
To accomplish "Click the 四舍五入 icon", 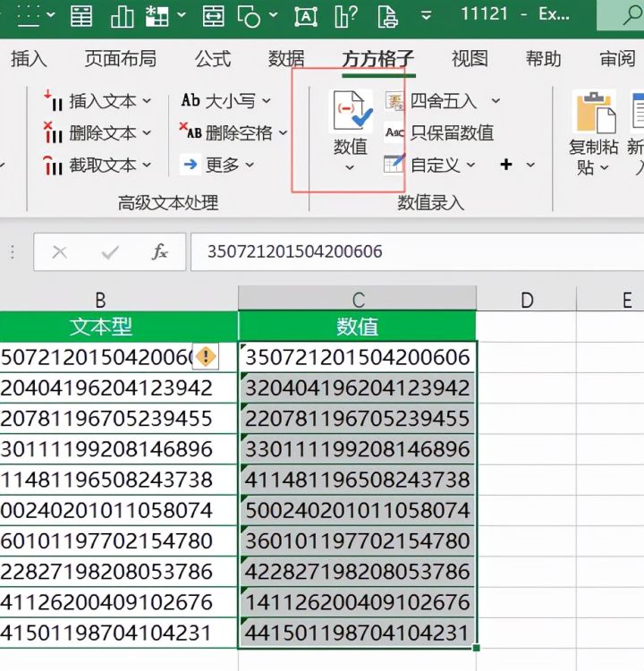I will click(394, 101).
